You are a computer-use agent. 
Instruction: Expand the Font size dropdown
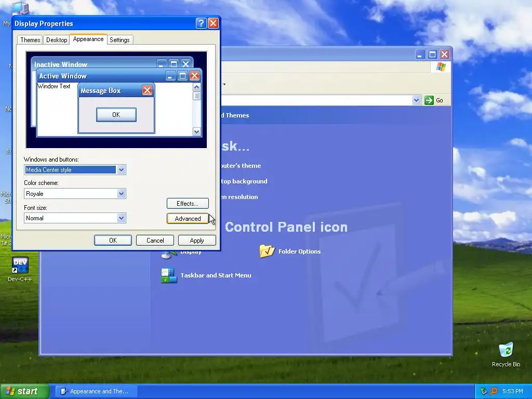coord(121,218)
